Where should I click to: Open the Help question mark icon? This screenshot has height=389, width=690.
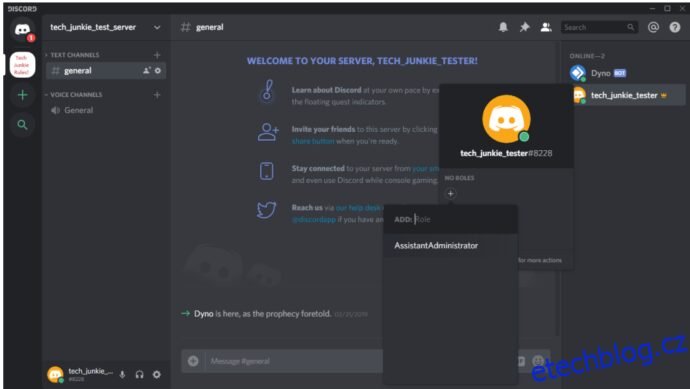675,27
